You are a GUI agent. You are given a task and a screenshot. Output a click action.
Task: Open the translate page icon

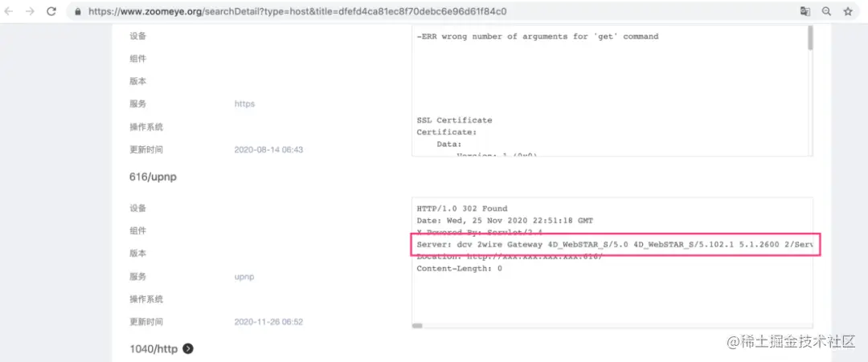805,11
